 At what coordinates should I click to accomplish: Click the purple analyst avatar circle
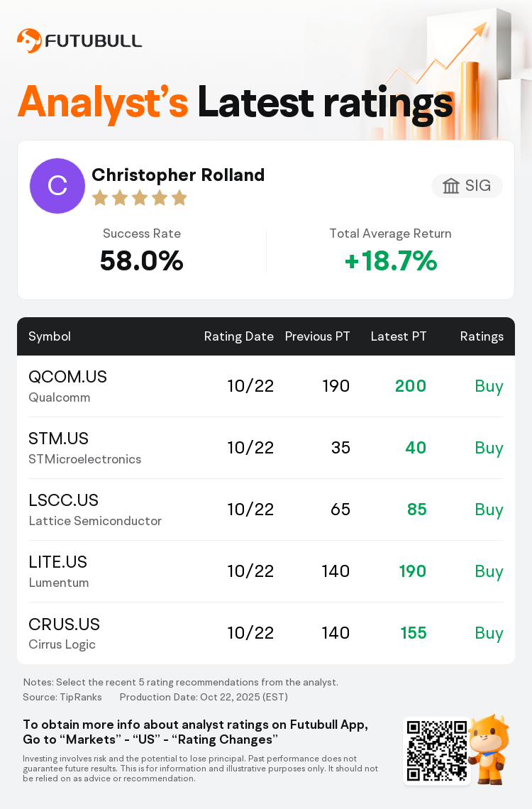(57, 186)
